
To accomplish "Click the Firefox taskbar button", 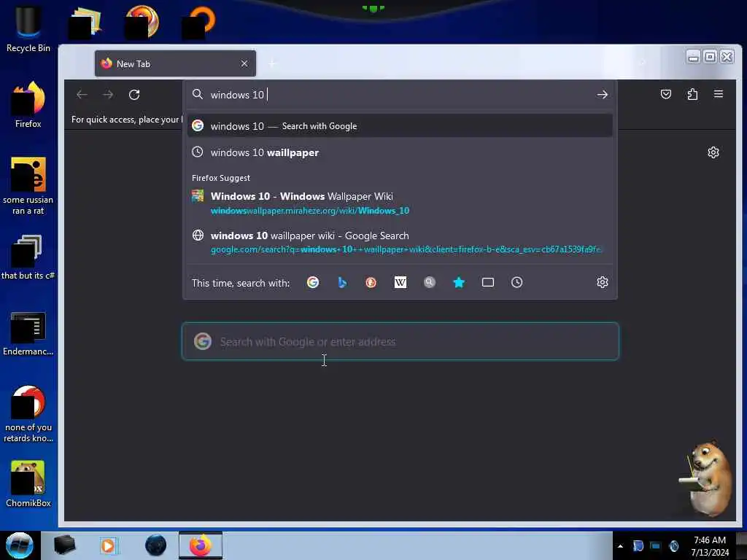I will pos(201,545).
